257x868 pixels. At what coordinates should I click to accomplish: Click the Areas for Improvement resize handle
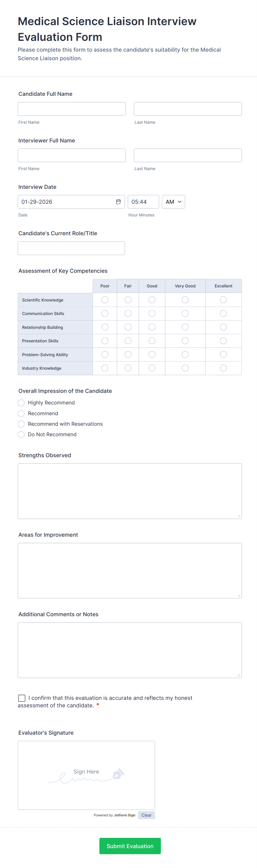coord(239,596)
